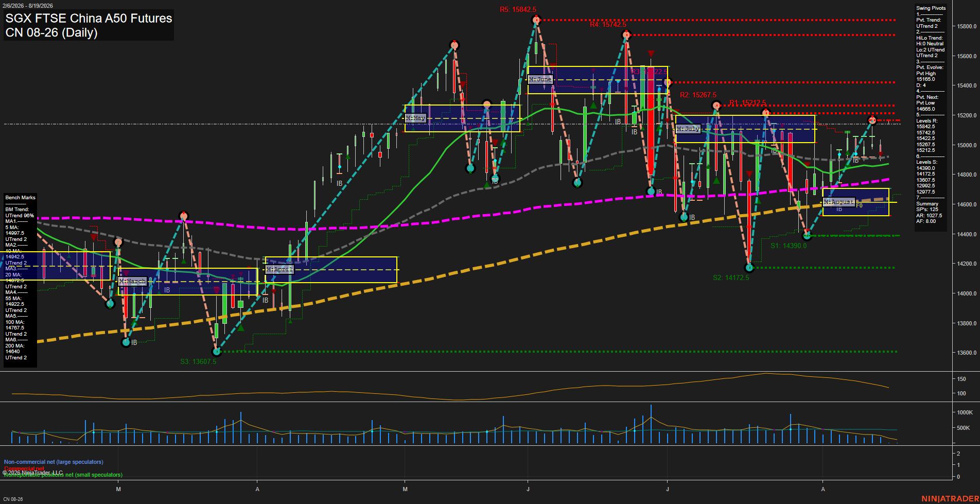
Task: Click the 13800.0 price axis label
Action: pyautogui.click(x=966, y=323)
